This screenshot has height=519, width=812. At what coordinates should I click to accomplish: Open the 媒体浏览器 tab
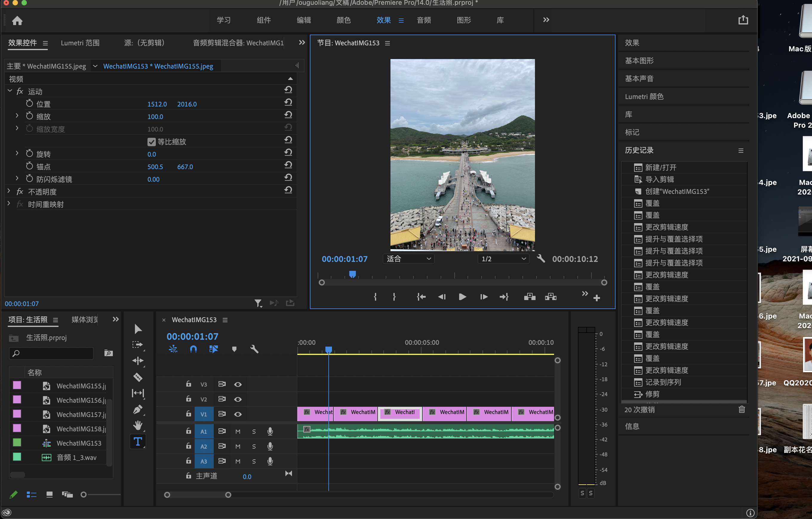85,319
